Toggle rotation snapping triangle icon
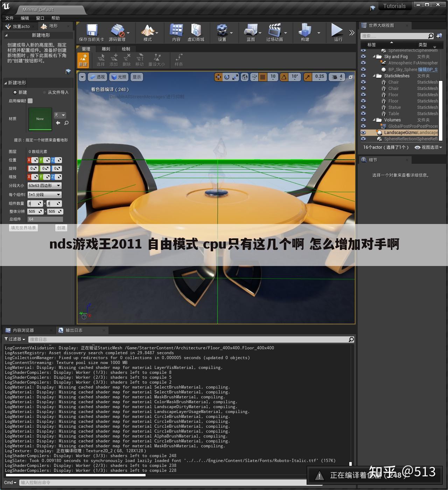The image size is (448, 490). pyautogui.click(x=284, y=77)
